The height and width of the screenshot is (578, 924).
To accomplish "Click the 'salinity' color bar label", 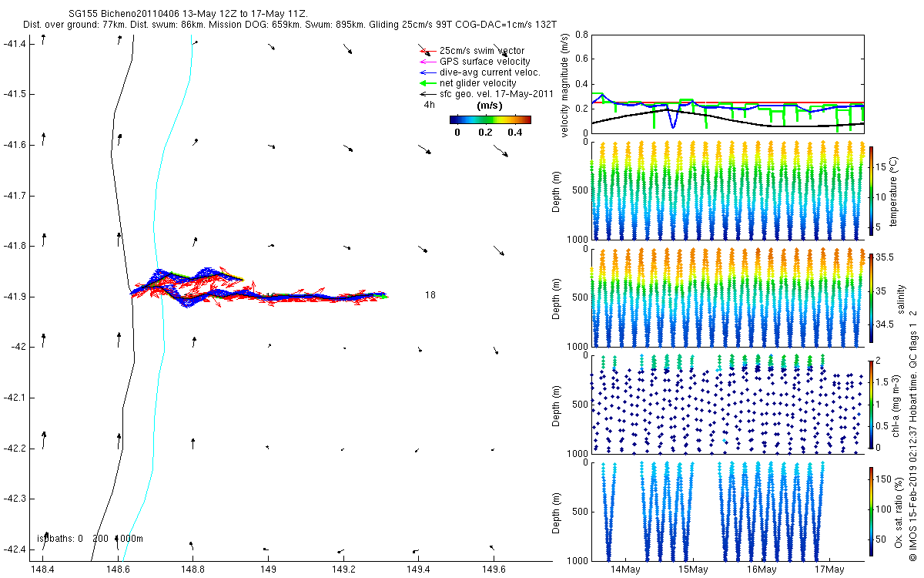I will coord(901,297).
